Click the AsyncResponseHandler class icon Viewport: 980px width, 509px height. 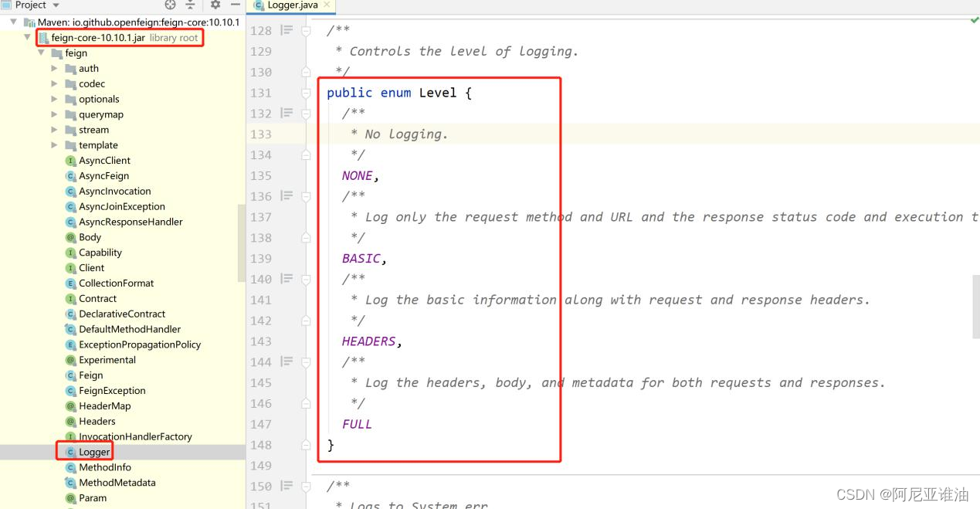click(x=71, y=222)
